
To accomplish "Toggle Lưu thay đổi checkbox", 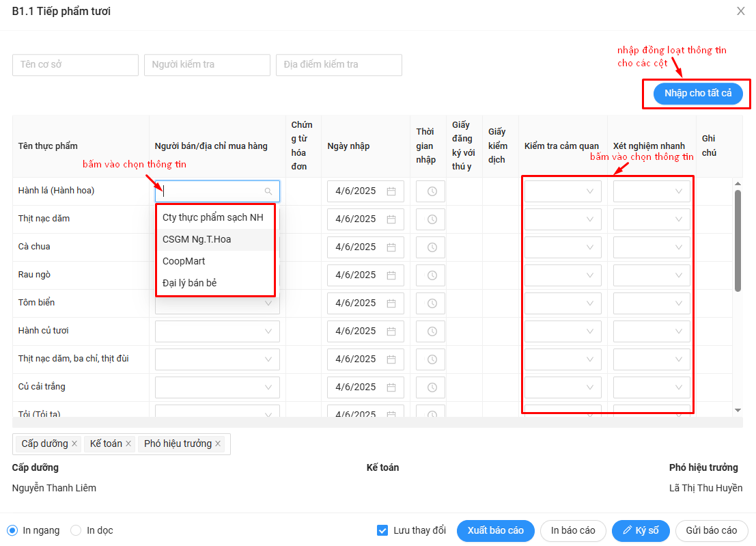I will 382,530.
